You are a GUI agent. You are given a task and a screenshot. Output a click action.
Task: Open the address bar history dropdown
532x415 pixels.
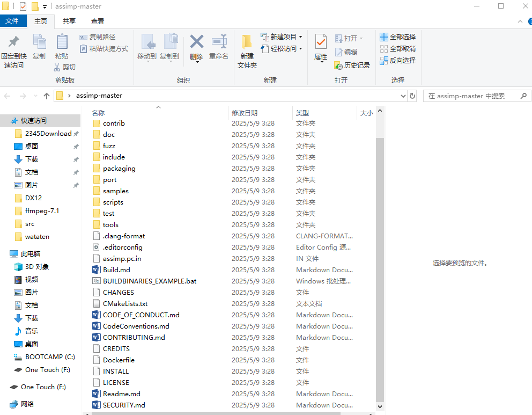(403, 96)
